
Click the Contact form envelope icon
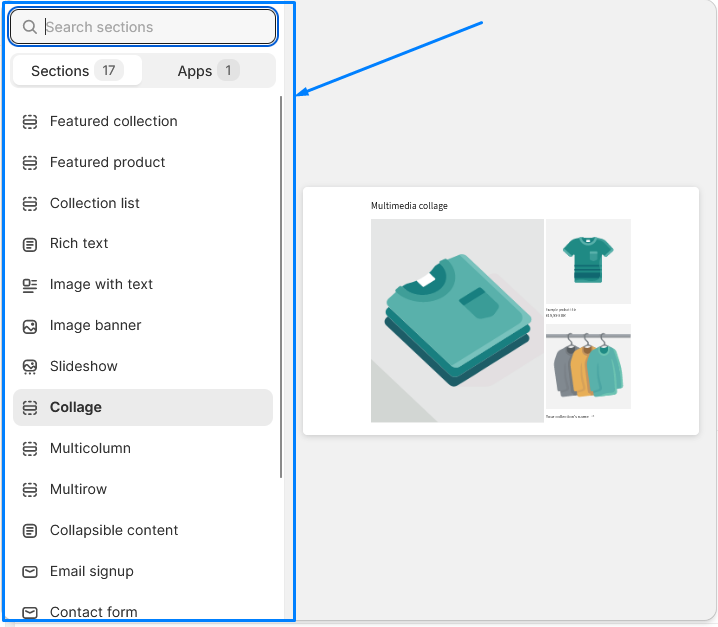coord(30,612)
